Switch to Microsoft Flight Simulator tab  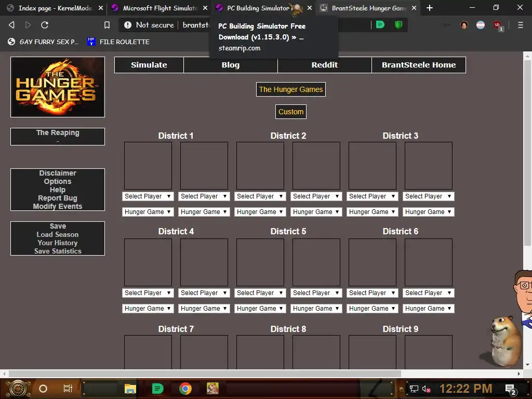click(159, 8)
